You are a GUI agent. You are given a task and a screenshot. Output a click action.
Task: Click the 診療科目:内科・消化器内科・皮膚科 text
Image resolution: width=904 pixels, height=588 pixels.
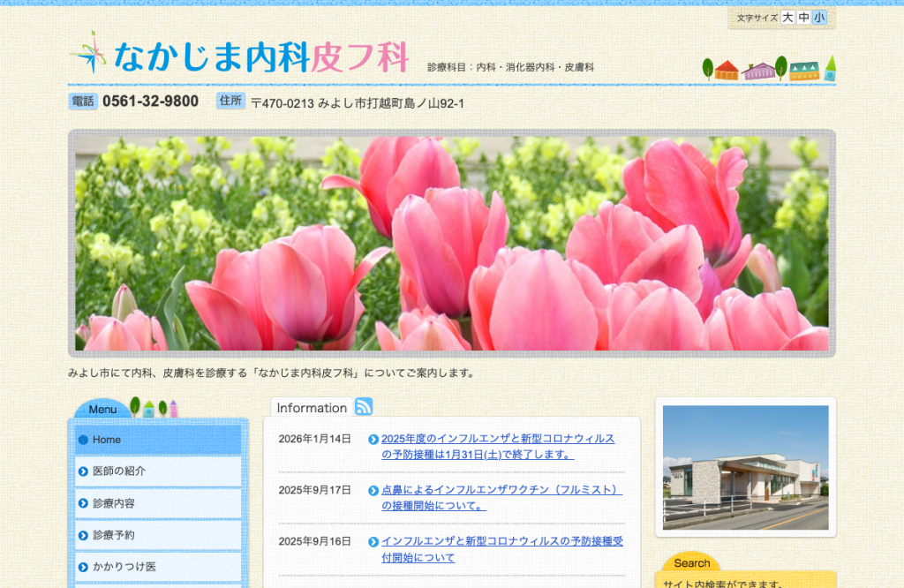coord(511,67)
